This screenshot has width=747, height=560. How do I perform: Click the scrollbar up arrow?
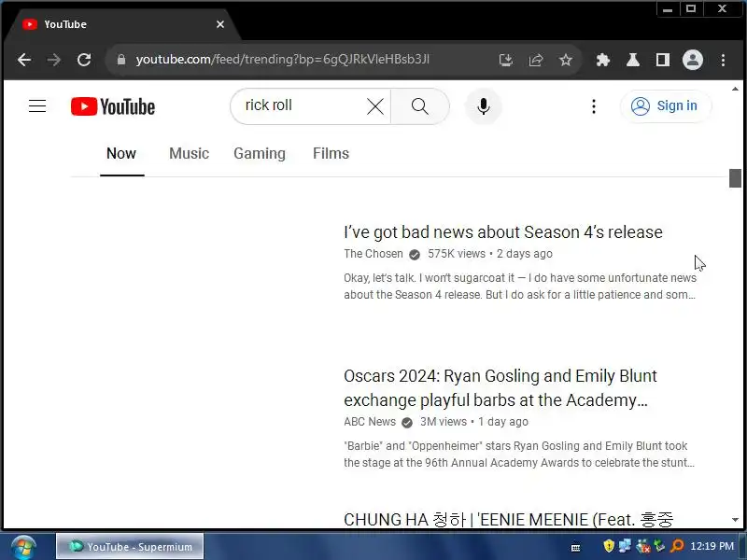[x=735, y=89]
